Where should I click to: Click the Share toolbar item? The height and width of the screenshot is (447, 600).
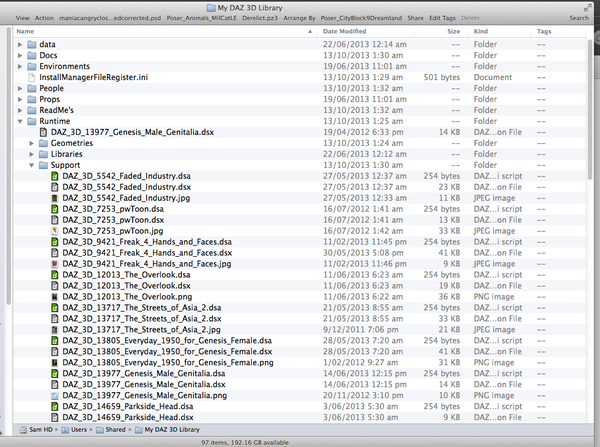coord(416,18)
